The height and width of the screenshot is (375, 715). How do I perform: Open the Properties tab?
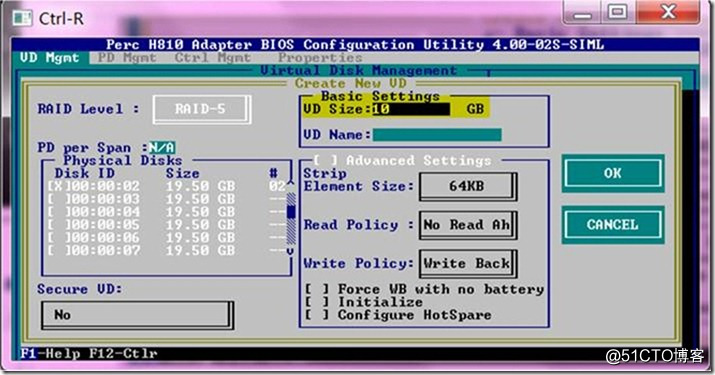320,58
